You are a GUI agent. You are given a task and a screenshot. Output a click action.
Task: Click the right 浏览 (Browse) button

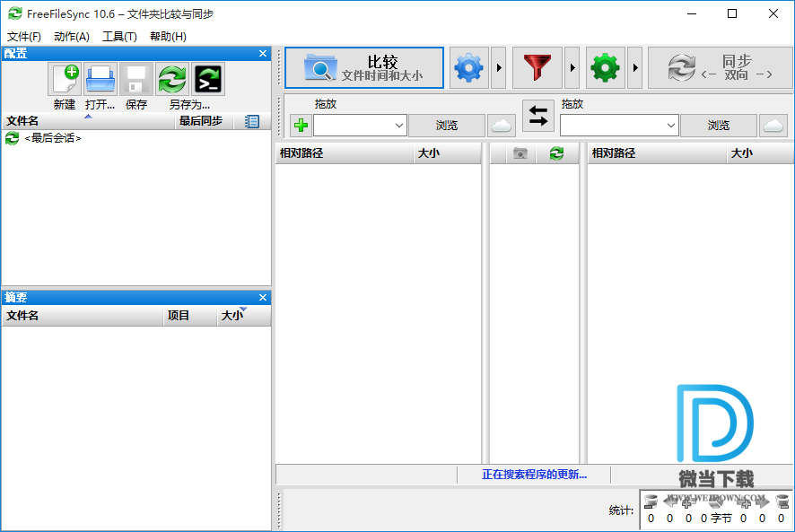click(719, 126)
